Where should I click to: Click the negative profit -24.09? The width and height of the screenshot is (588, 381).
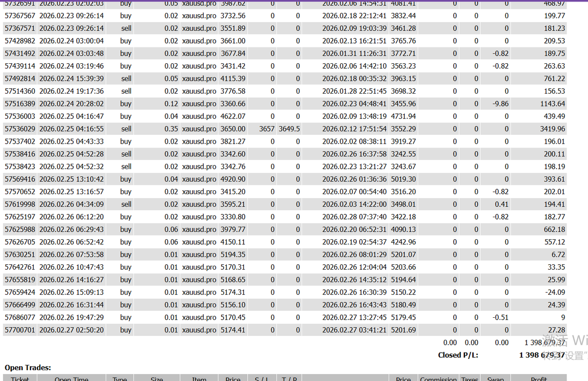click(x=555, y=292)
